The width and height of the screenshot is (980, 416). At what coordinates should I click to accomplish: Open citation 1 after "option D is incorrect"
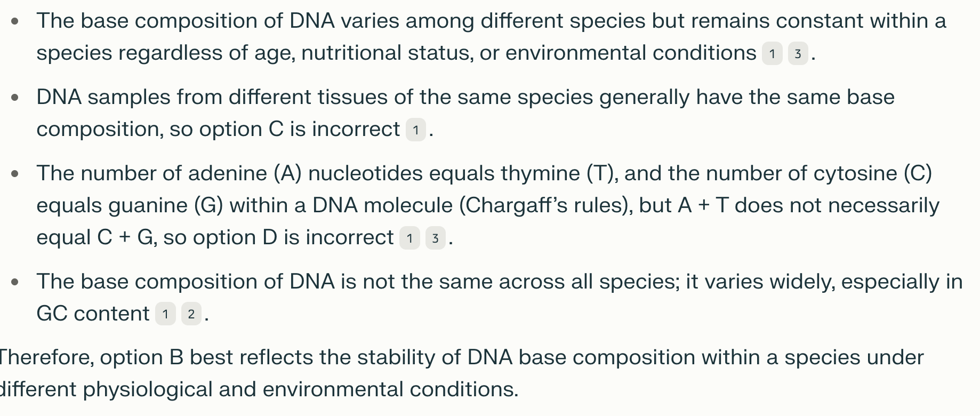coord(409,238)
